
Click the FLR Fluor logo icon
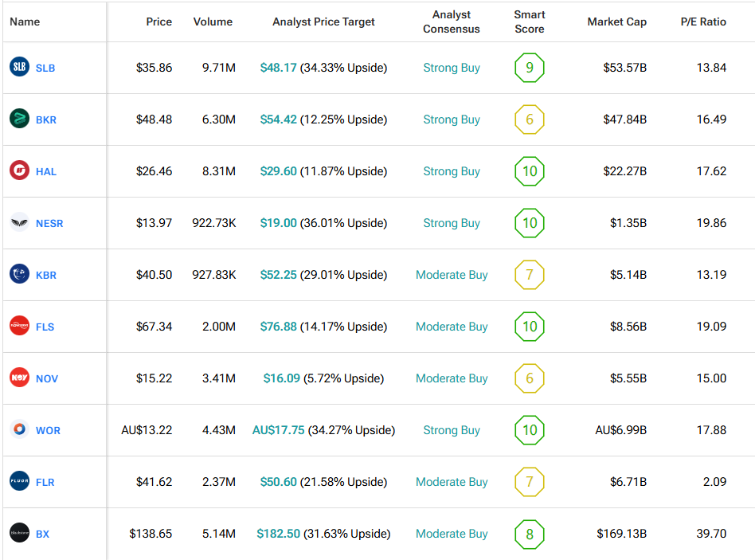19,482
